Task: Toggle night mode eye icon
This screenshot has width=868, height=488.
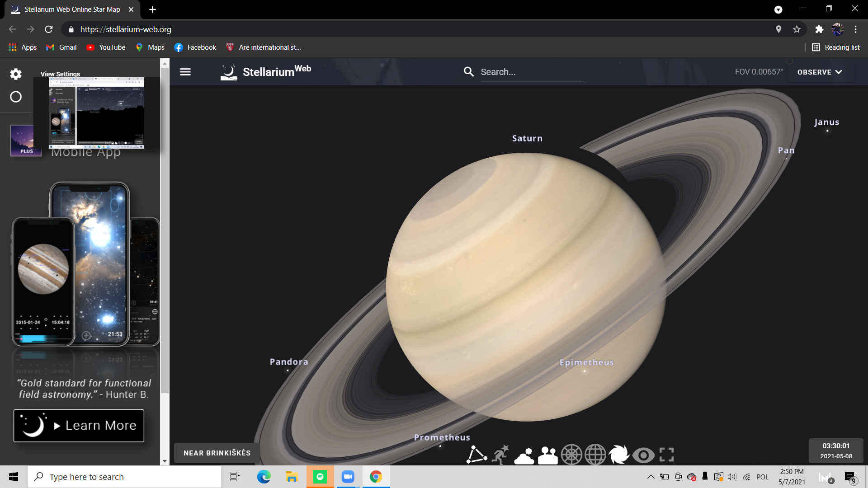Action: pos(643,455)
